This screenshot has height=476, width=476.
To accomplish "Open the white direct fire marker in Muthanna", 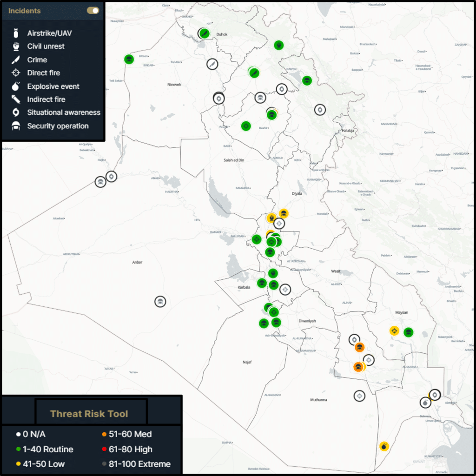I will coord(359,396).
